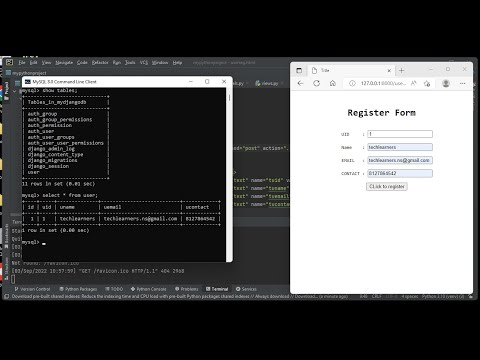Click the 'Click to register' button
Viewport: 480px width, 360px height.
(387, 187)
